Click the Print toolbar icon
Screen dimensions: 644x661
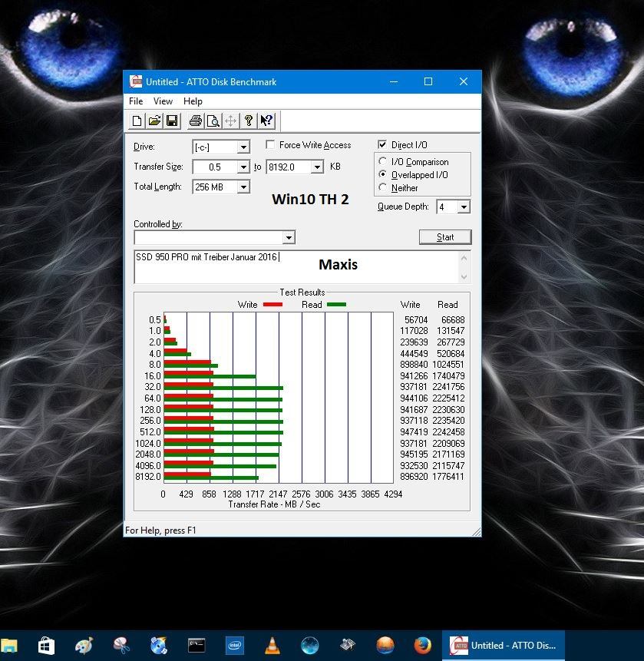(x=196, y=121)
